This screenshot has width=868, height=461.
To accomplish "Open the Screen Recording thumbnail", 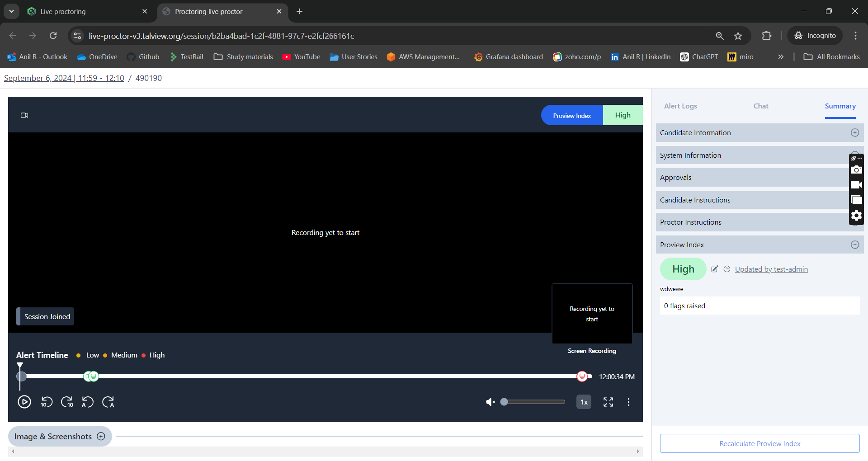I will 592,314.
